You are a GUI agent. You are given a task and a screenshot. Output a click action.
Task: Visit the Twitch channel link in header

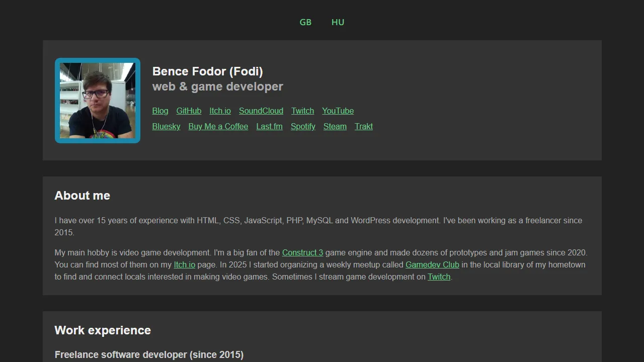(302, 111)
